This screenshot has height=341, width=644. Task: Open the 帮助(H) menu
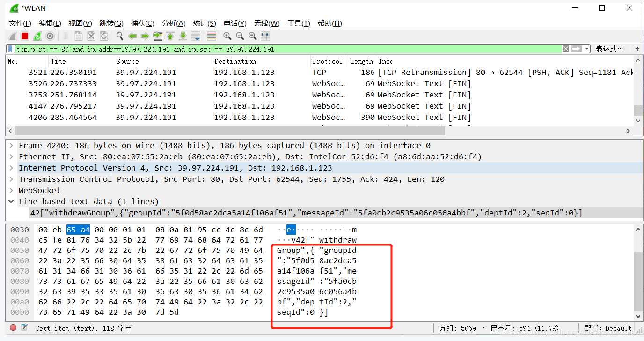[x=330, y=23]
